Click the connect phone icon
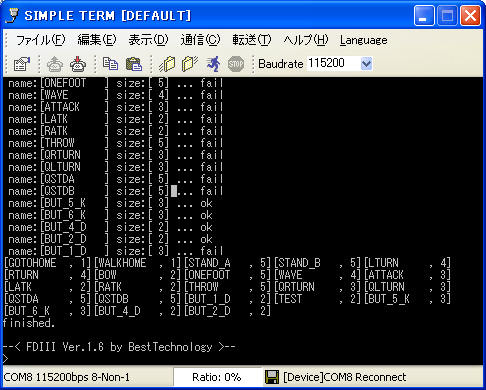The image size is (486, 390). (x=55, y=63)
